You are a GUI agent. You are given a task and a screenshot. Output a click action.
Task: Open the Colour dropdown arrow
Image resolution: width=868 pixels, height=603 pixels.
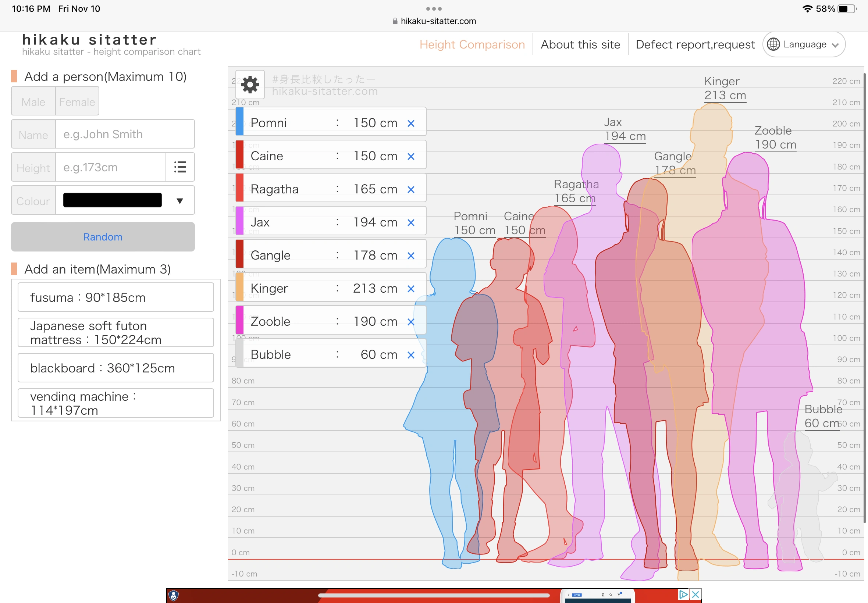tap(179, 200)
